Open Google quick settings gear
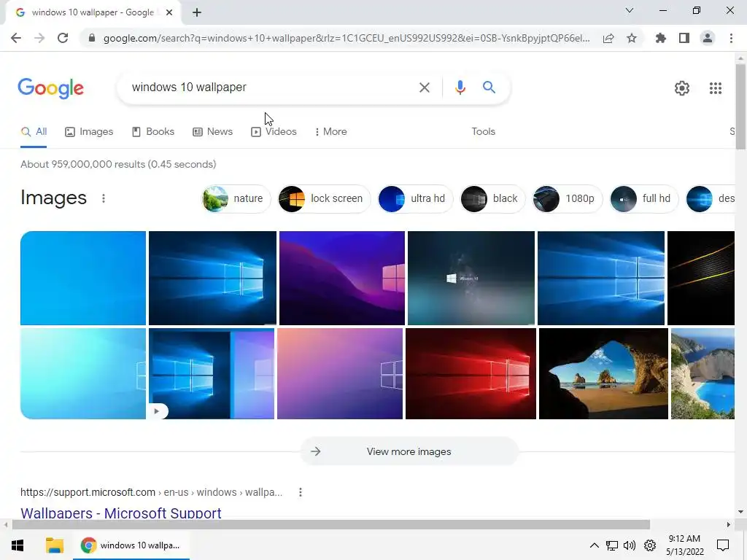The width and height of the screenshot is (747, 560). [x=682, y=88]
